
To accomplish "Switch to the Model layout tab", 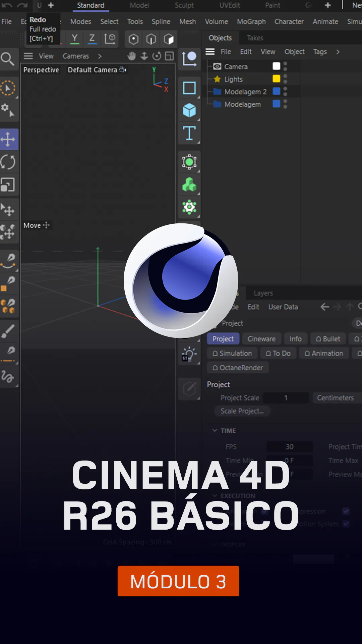I will click(139, 5).
